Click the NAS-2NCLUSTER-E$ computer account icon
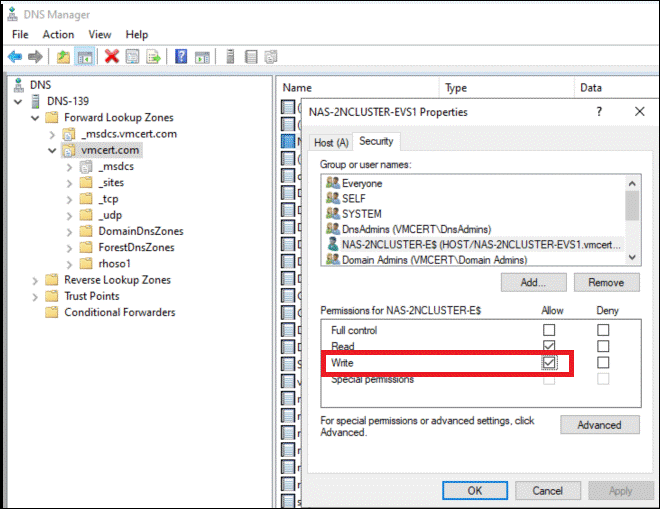This screenshot has height=509, width=660. pos(333,244)
